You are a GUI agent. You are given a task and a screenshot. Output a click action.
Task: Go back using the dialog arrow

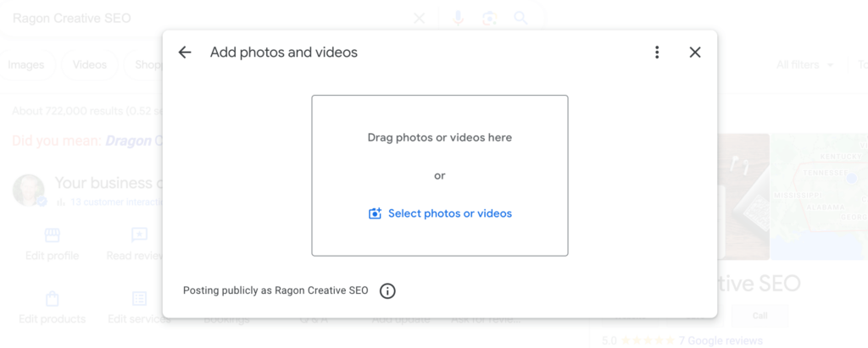(184, 52)
